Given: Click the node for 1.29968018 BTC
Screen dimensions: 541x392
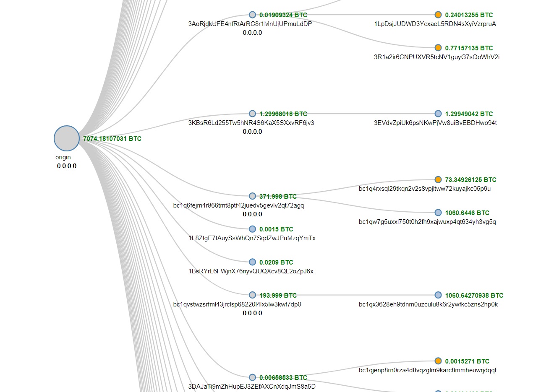Looking at the screenshot, I should point(252,114).
